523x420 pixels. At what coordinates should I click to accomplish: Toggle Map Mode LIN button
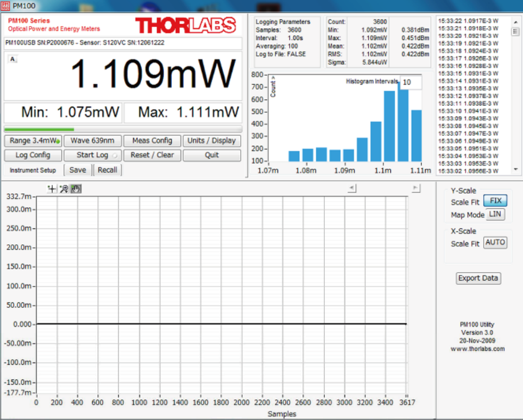point(495,215)
